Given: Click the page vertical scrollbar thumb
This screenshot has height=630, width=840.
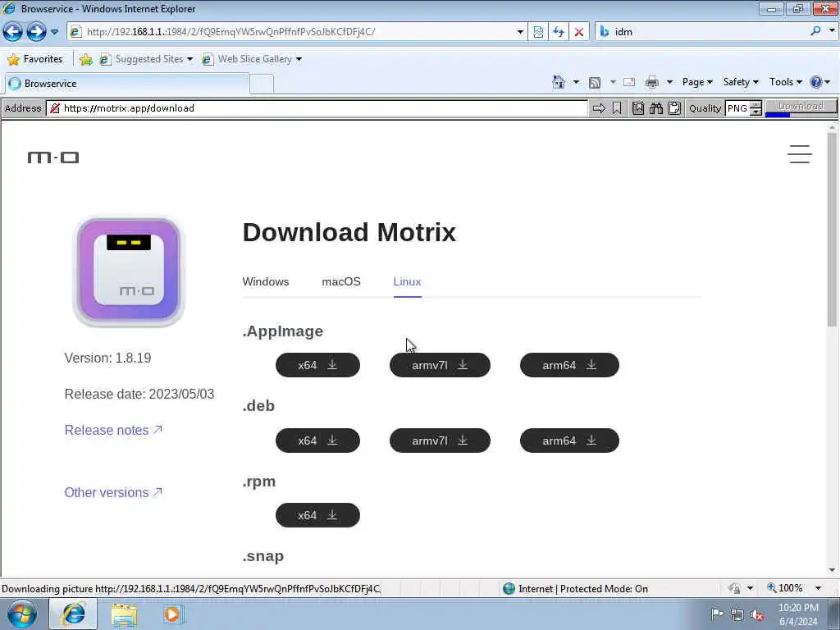Looking at the screenshot, I should [832, 231].
